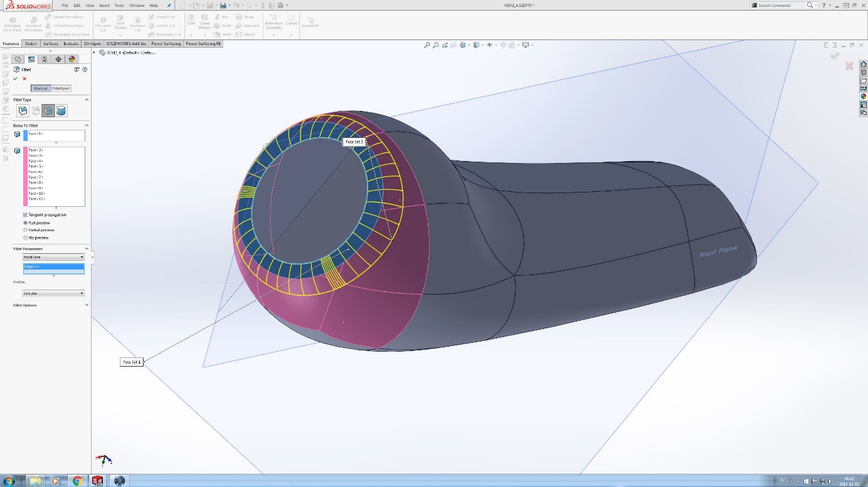Toggle the Tangent propagation checkbox
The width and height of the screenshot is (868, 487).
(25, 214)
